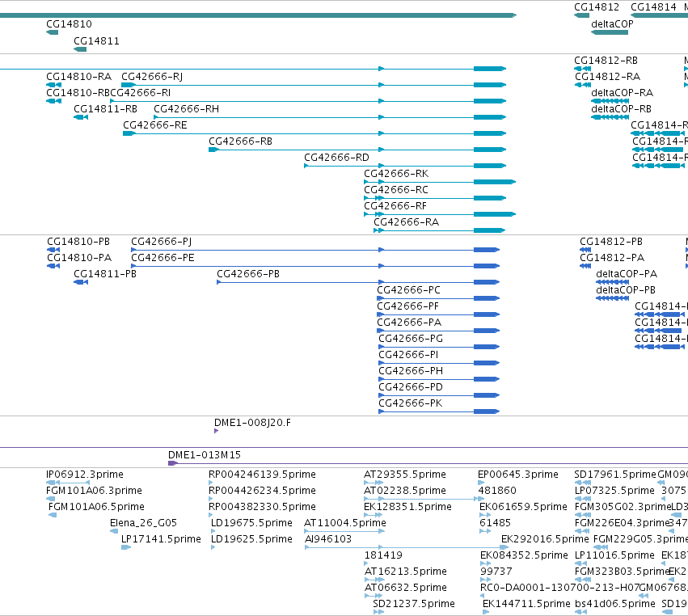The image size is (688, 616).
Task: Select protein CG42666-PK label
Action: click(410, 403)
